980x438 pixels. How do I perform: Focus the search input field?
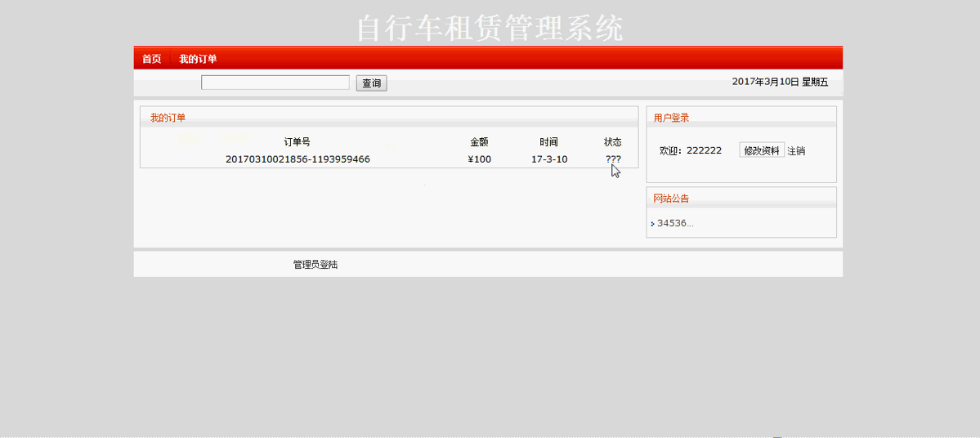click(x=275, y=83)
